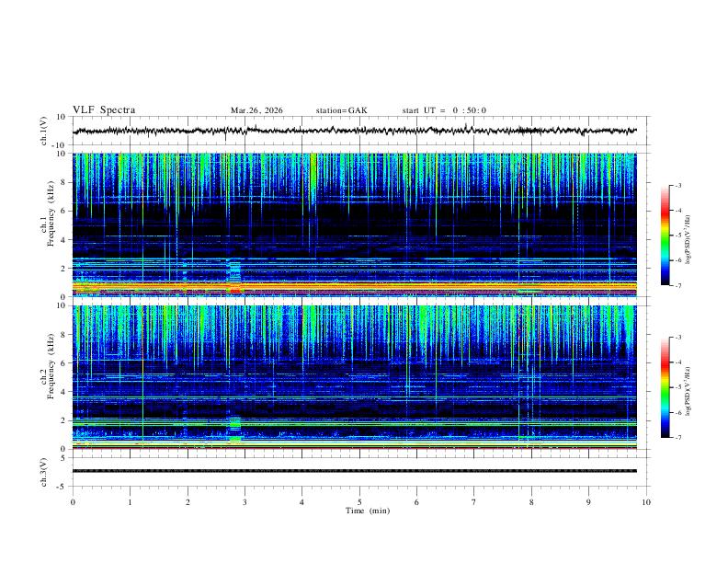Click the ch.2 PSD color scale bar
728x563 pixels.
(x=665, y=387)
